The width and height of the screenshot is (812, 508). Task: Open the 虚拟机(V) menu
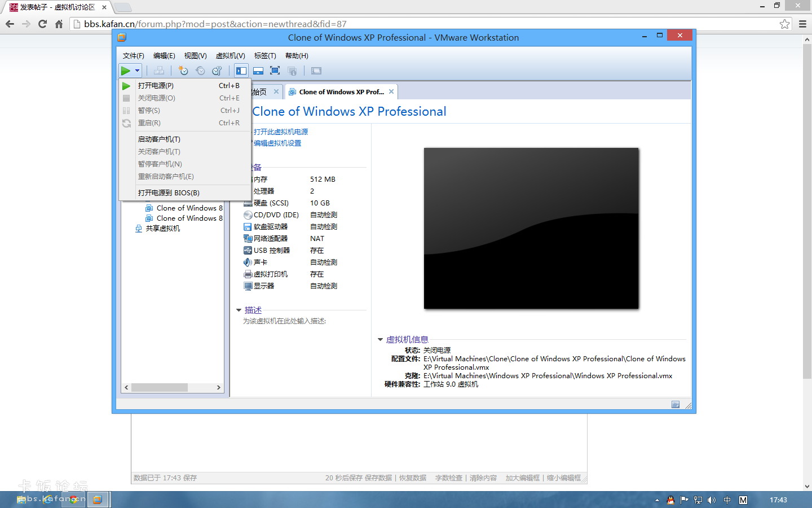click(x=231, y=56)
